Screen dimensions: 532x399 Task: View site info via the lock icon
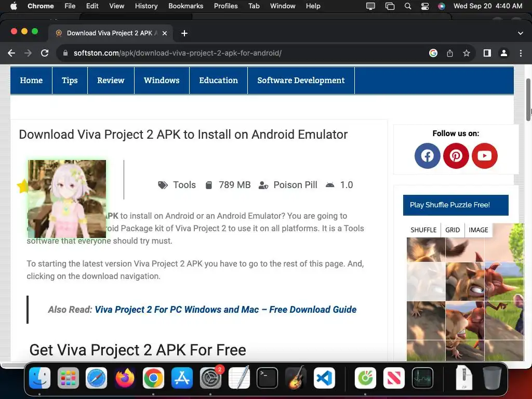(65, 53)
